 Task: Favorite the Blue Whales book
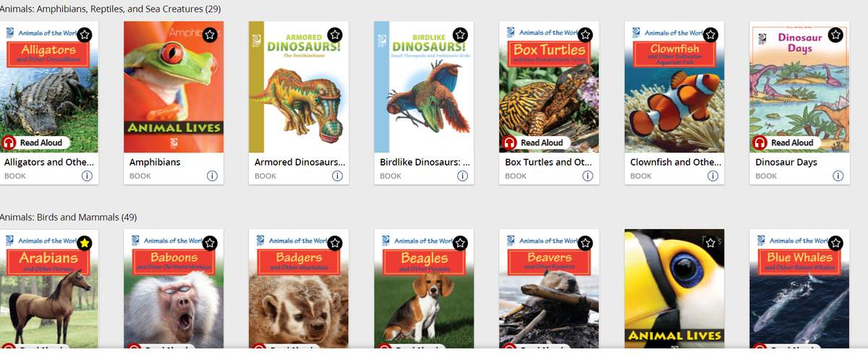pos(835,242)
